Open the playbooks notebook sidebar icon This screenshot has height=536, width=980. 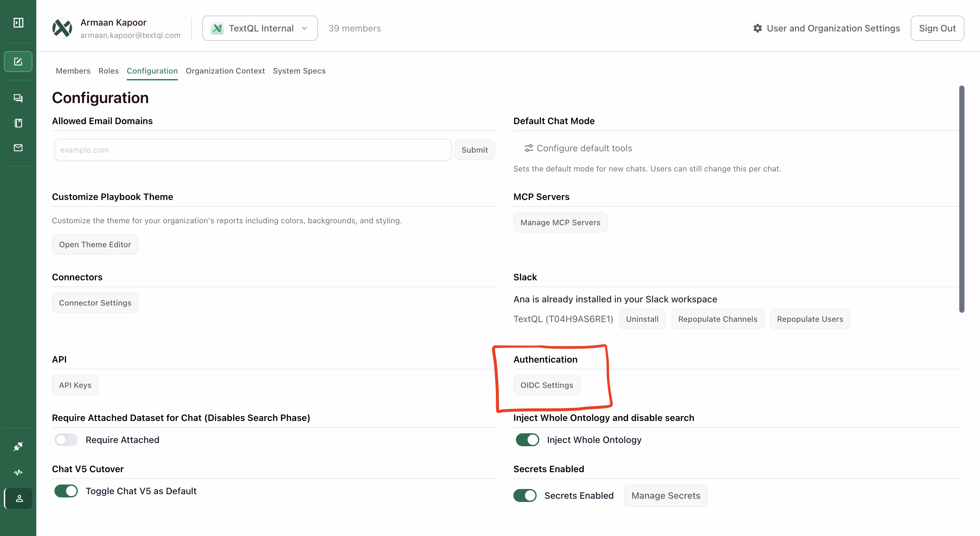tap(18, 123)
